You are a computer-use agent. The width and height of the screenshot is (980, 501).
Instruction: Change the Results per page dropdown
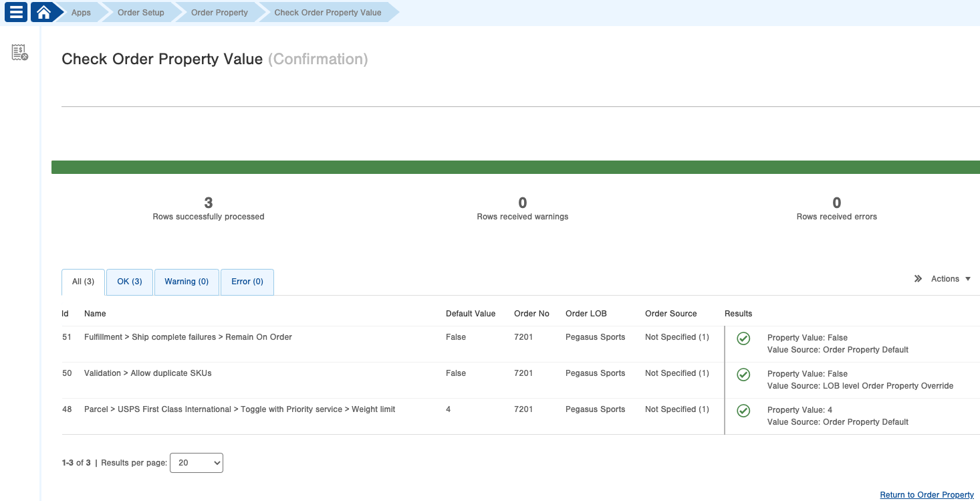[x=197, y=463]
